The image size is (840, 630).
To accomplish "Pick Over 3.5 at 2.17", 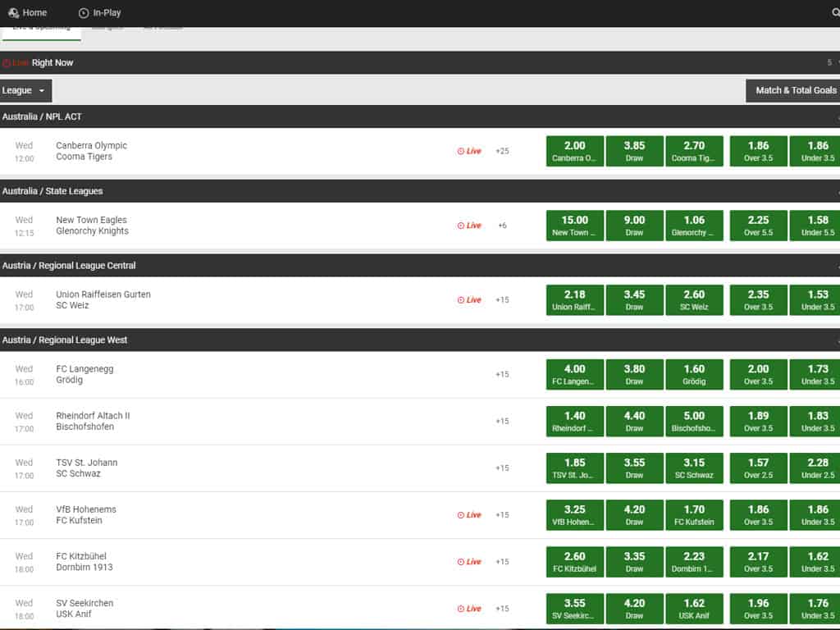I will tap(759, 561).
